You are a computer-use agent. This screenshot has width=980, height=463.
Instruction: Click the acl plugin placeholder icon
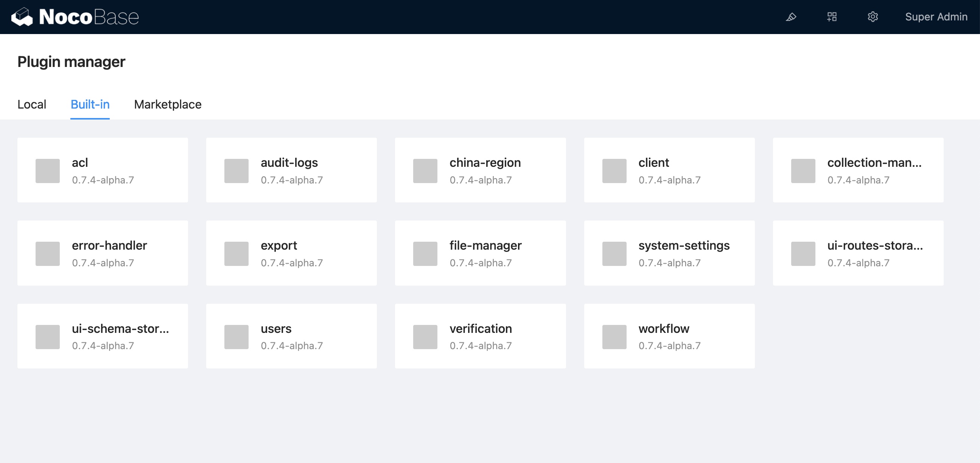tap(48, 171)
